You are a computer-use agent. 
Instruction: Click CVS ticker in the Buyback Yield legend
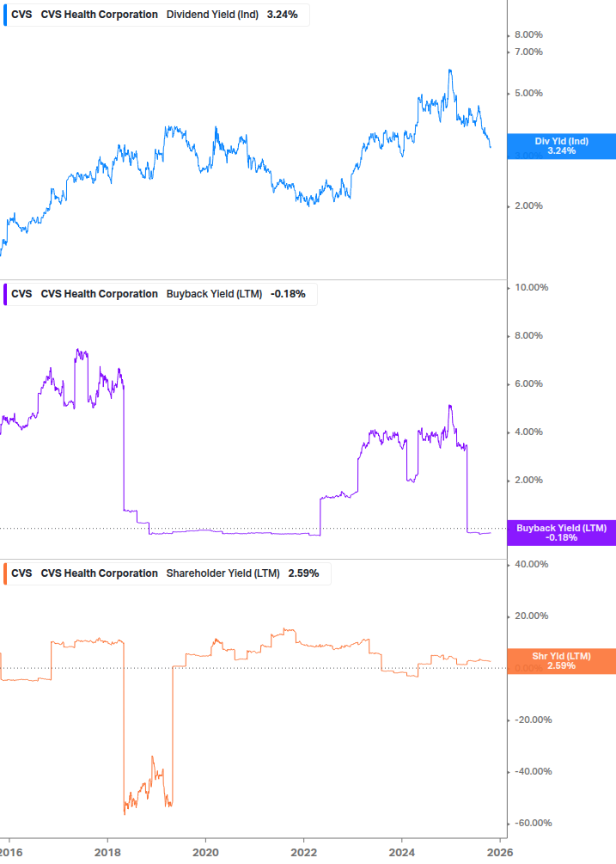coord(21,294)
